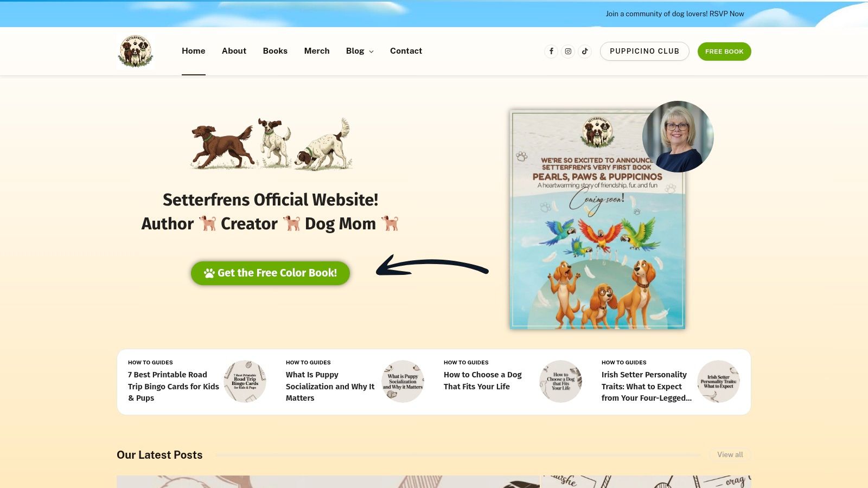Open the TikTok social icon
The width and height of the screenshot is (868, 488).
(585, 51)
